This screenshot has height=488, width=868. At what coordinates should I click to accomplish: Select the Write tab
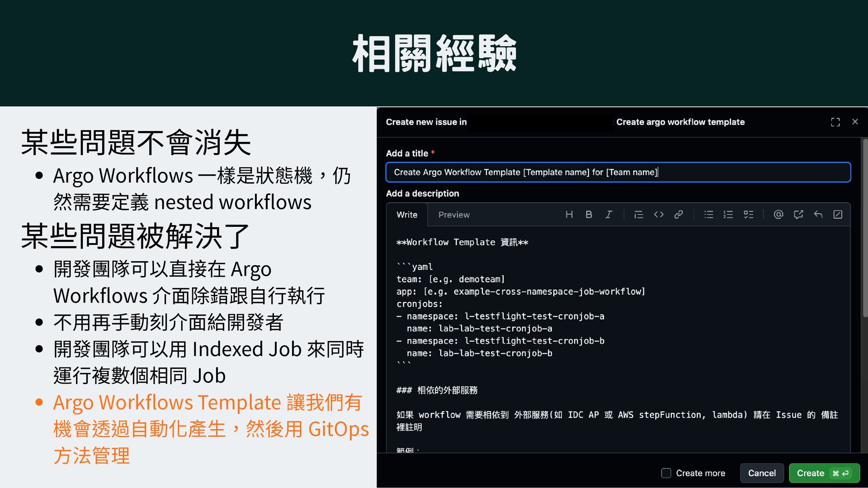(407, 215)
